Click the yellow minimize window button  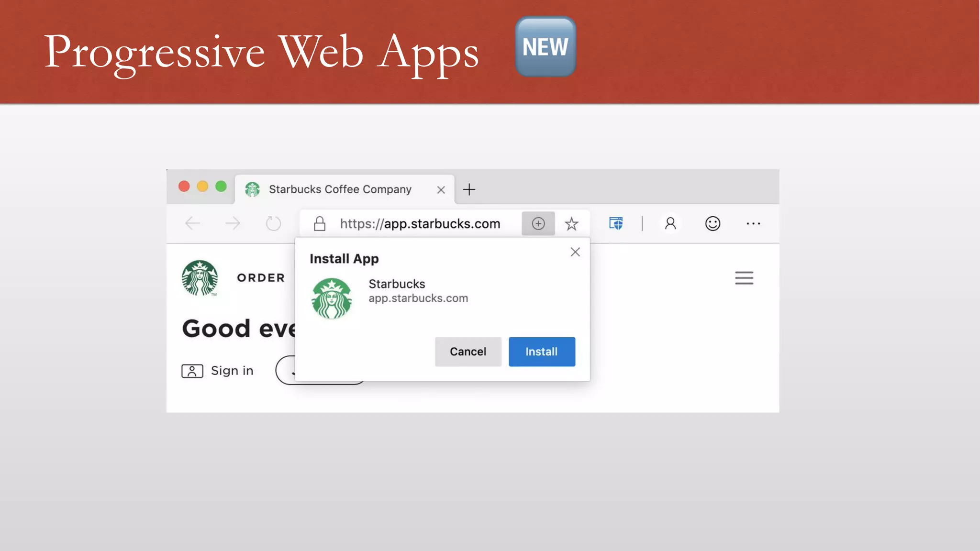202,186
